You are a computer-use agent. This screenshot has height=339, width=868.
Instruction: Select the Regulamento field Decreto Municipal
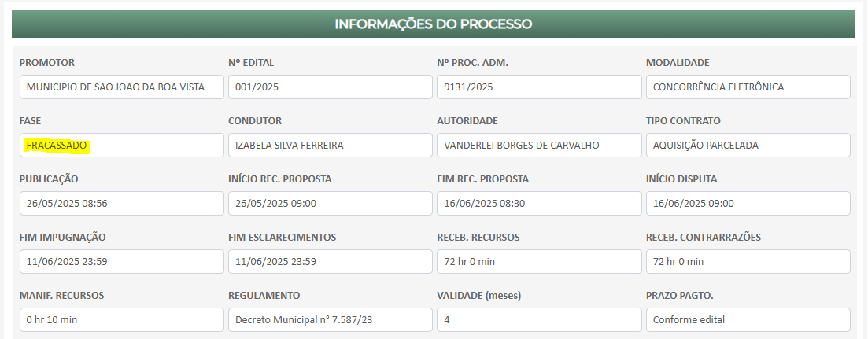(x=331, y=319)
